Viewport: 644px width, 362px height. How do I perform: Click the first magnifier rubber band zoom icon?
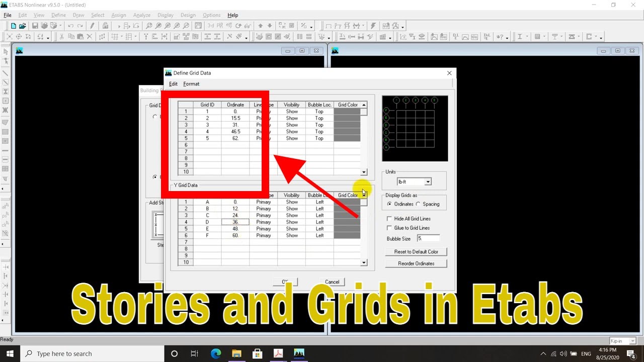pyautogui.click(x=149, y=26)
